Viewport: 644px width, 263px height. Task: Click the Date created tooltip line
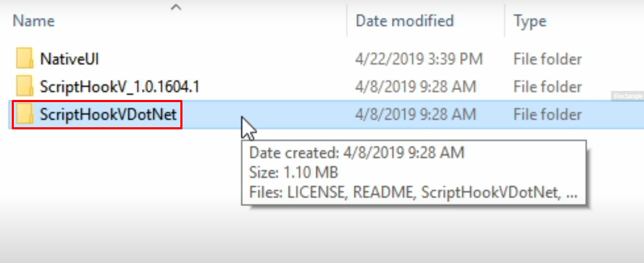coord(357,153)
